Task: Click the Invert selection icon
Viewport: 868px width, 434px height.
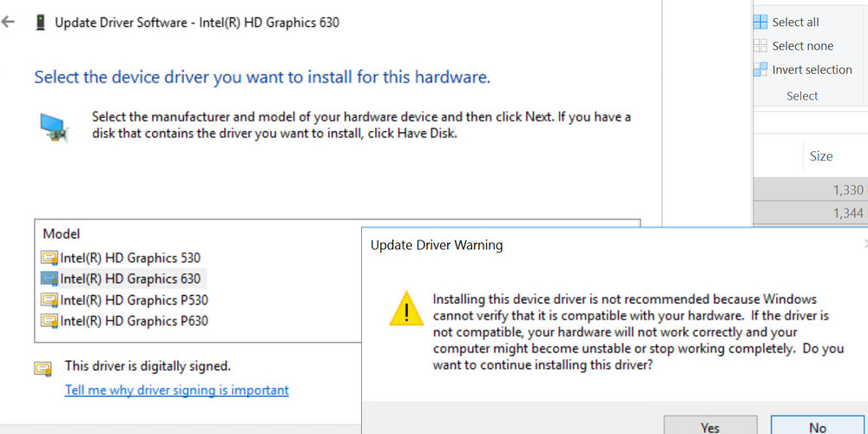Action: tap(760, 69)
